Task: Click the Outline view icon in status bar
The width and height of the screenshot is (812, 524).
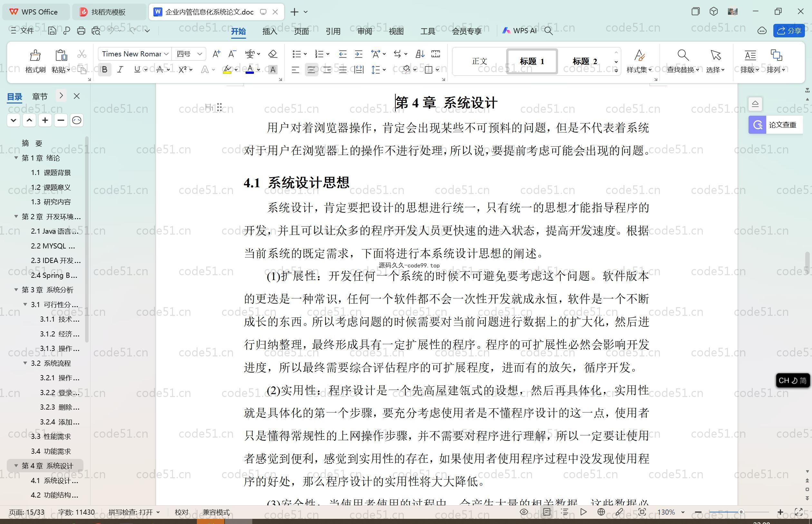Action: click(565, 512)
